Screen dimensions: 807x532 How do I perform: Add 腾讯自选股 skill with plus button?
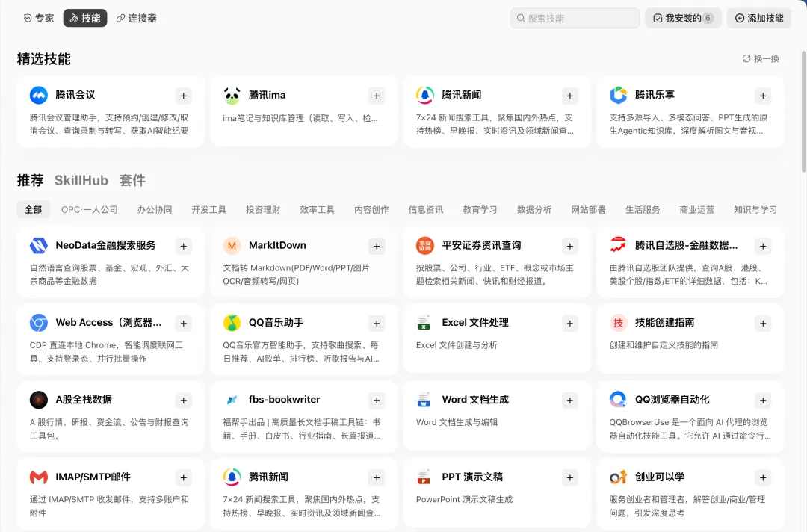coord(763,247)
